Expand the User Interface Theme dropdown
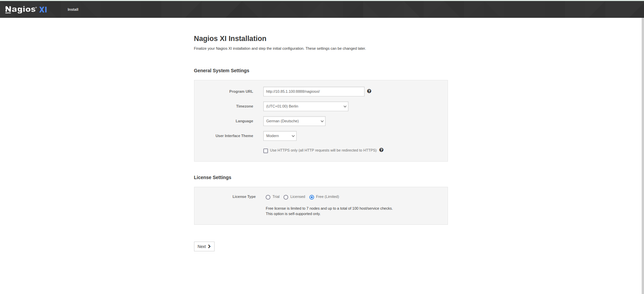Viewport: 644px width, 294px height. coord(279,136)
